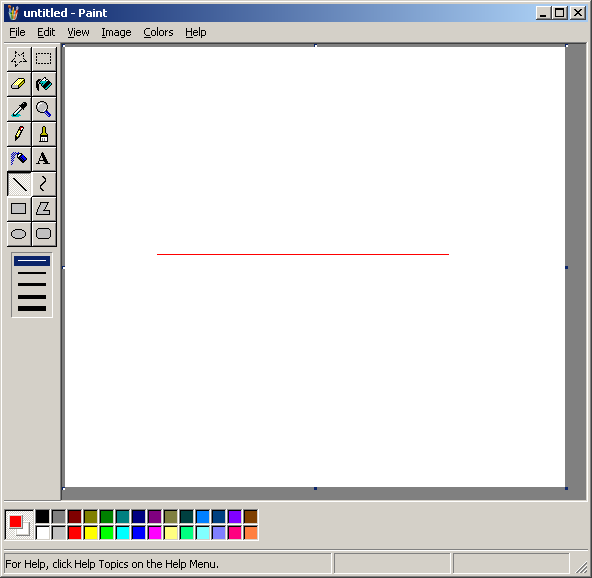The image size is (592, 578).
Task: Select the Magnifier tool
Action: click(x=44, y=109)
